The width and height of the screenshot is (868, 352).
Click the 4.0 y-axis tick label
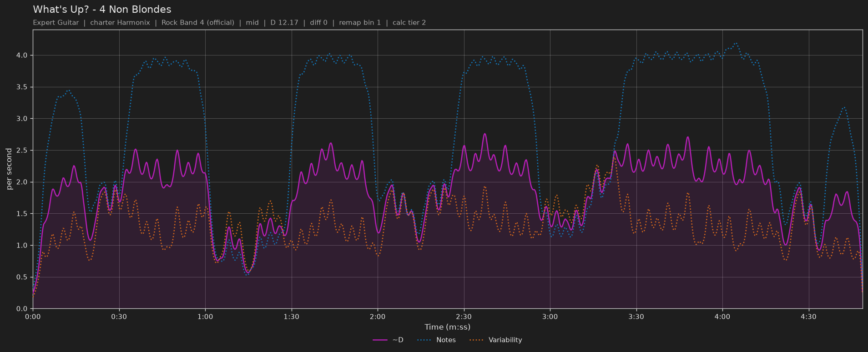22,55
